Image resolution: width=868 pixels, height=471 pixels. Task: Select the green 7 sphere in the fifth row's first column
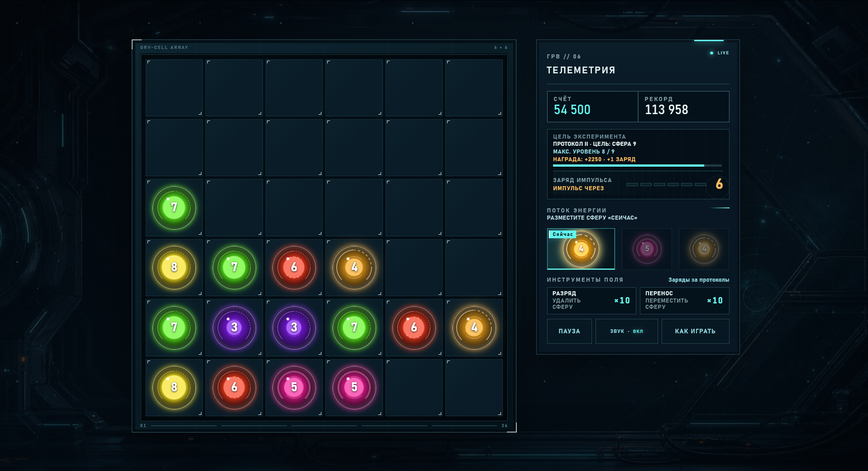(x=174, y=327)
